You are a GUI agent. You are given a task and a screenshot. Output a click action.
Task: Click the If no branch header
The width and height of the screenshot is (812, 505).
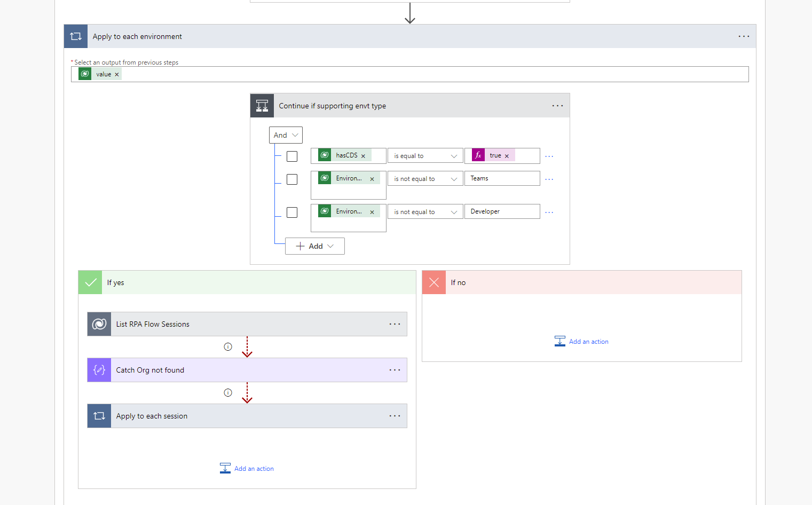(x=582, y=282)
